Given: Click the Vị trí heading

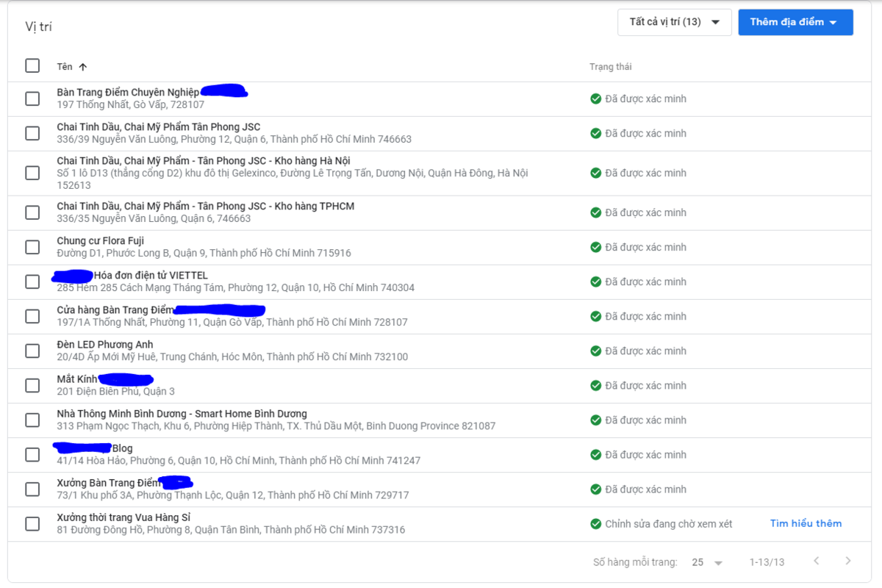Looking at the screenshot, I should coord(39,27).
